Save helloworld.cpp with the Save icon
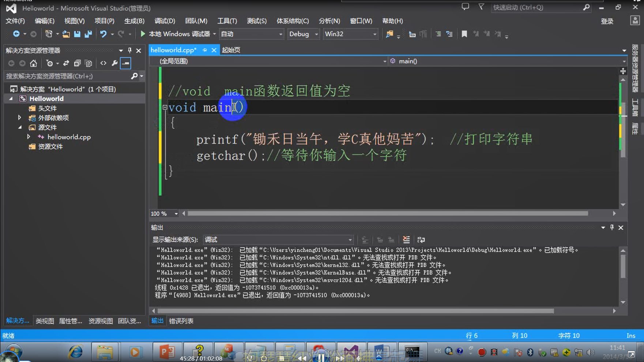This screenshot has height=362, width=644. [77, 34]
